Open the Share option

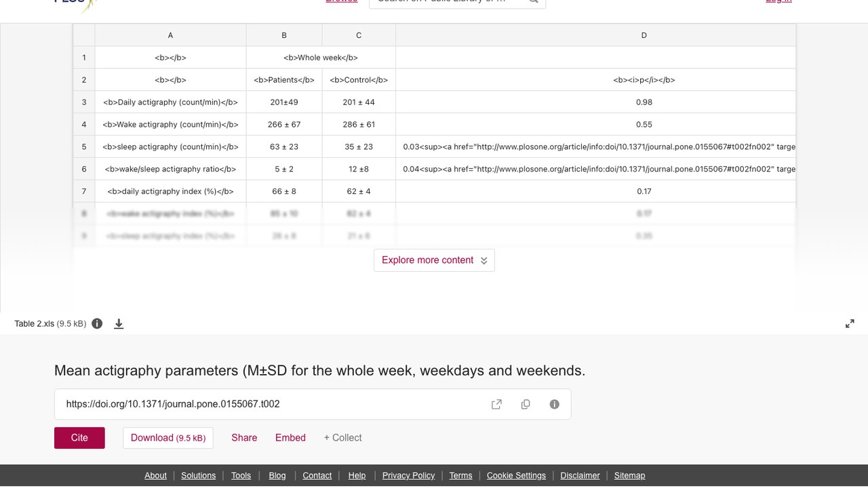pyautogui.click(x=244, y=438)
